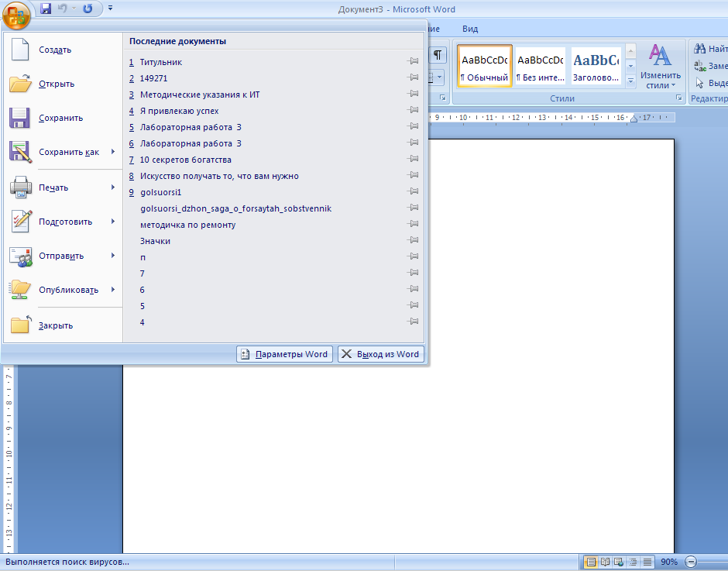Open a file via Открыть folder icon
This screenshot has width=728, height=571.
(20, 84)
